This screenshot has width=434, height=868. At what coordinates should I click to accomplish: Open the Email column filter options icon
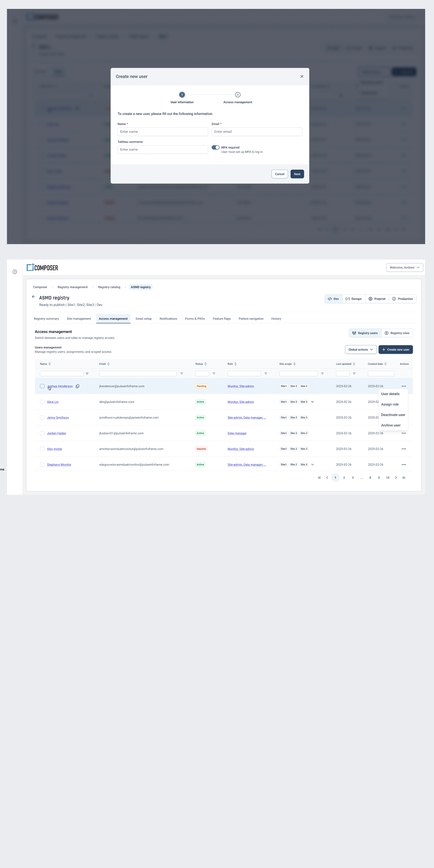tap(182, 374)
